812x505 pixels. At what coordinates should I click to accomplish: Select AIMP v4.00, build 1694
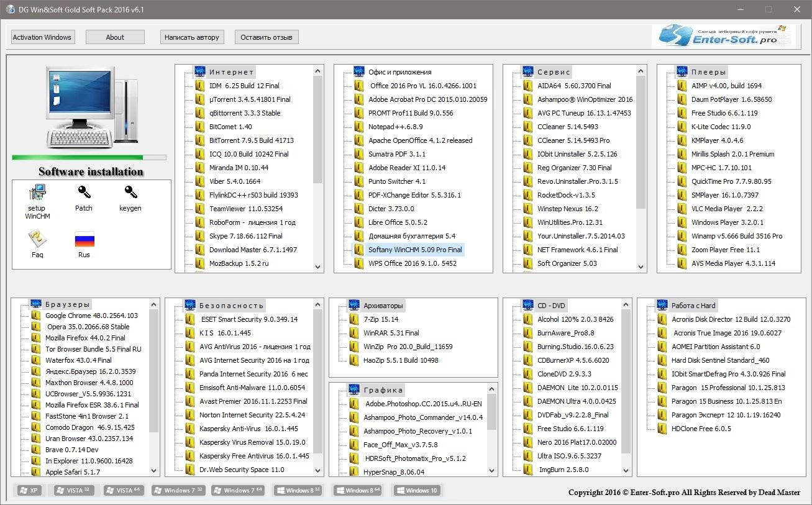[x=726, y=86]
